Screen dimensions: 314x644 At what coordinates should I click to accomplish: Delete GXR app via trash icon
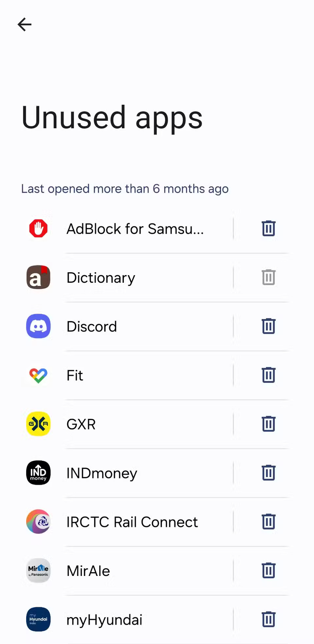[x=268, y=424]
